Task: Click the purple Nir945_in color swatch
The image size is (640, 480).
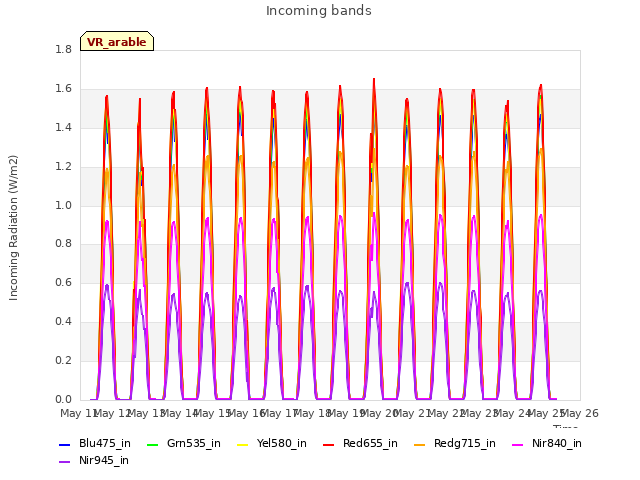Action: (64, 462)
